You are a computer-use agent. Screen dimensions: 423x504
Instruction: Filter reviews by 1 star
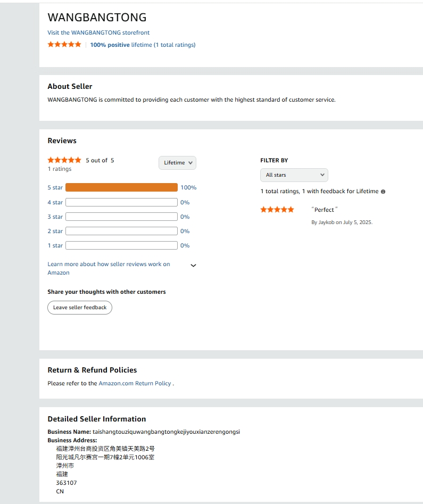tap(55, 245)
